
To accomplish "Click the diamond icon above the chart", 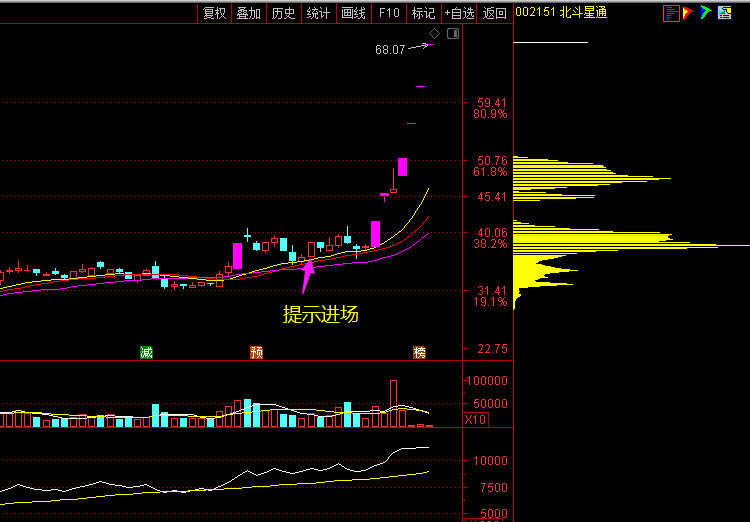I will click(x=434, y=33).
